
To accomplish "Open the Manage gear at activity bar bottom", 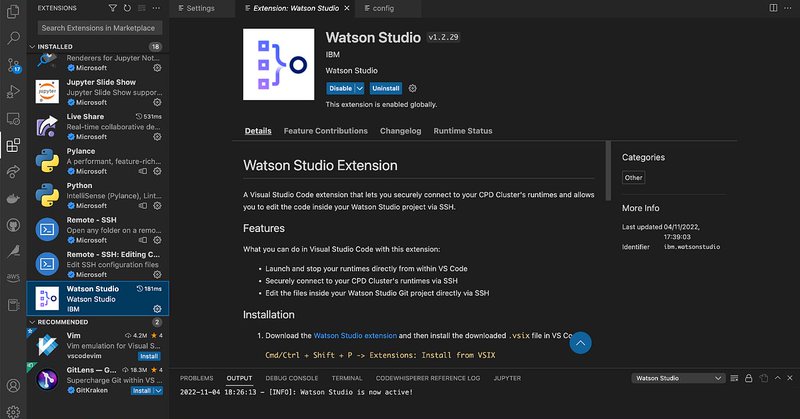I will 13,411.
